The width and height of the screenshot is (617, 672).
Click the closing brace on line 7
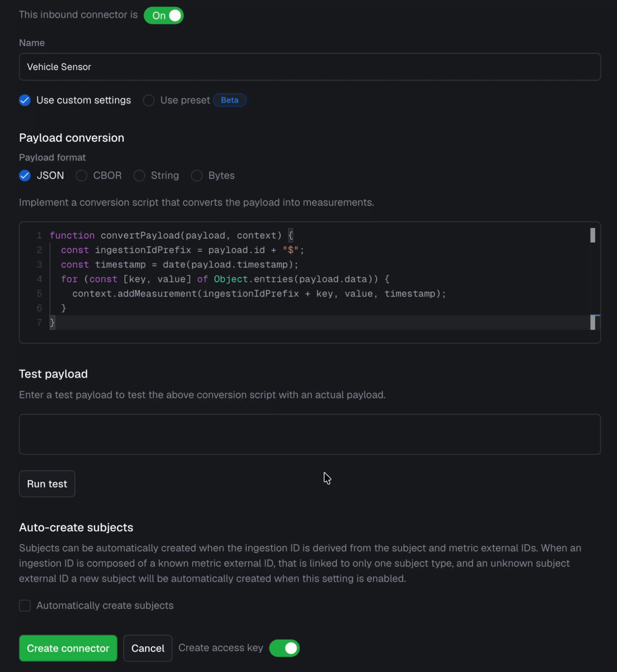53,322
